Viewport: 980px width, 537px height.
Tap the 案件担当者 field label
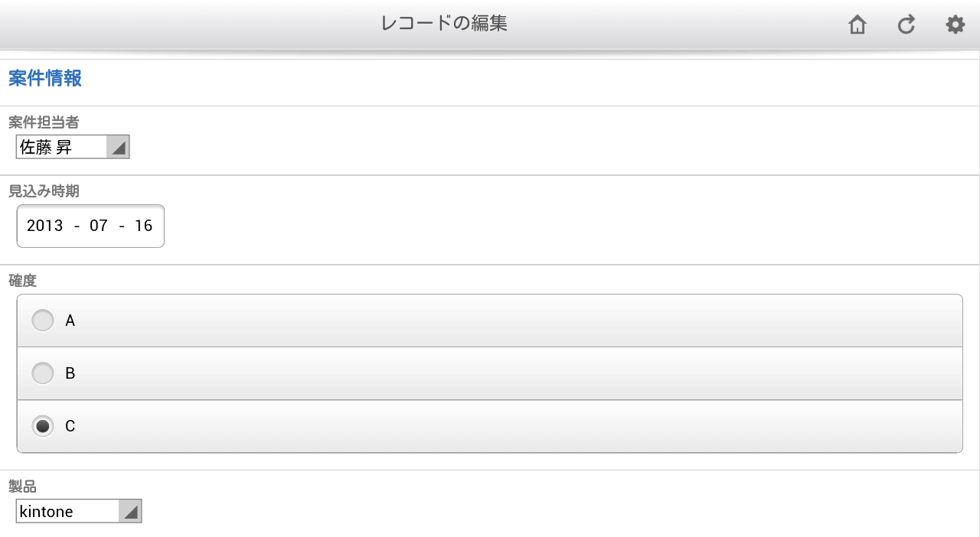(37, 122)
